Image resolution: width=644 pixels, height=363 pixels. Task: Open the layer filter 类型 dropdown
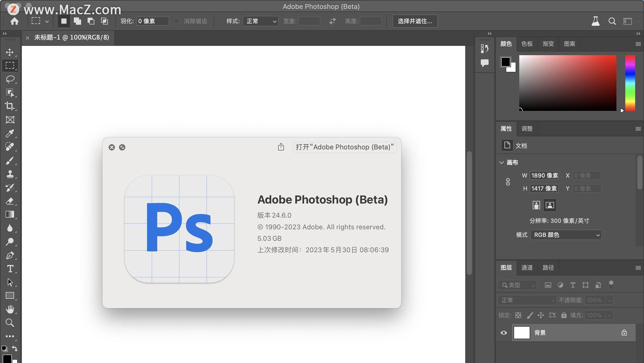[518, 285]
